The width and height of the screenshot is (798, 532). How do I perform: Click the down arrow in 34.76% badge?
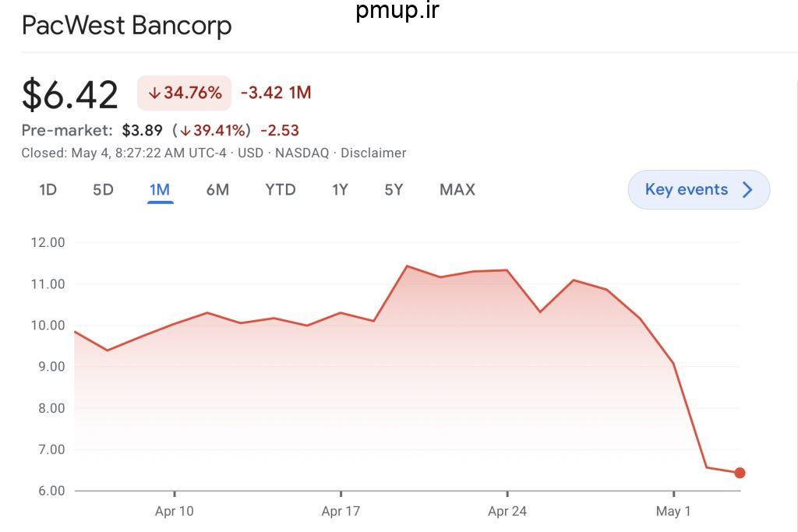[x=154, y=93]
